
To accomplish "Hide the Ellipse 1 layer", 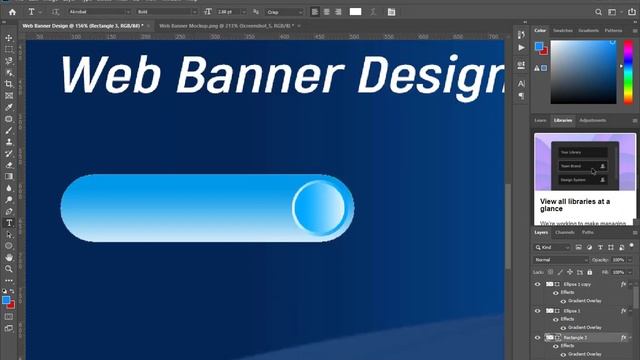I will [537, 311].
